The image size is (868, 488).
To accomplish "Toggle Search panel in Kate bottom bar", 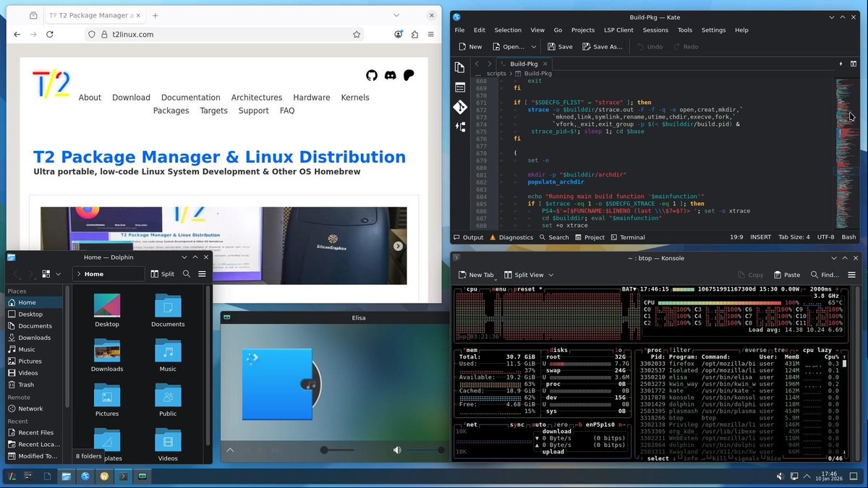I will coord(554,237).
